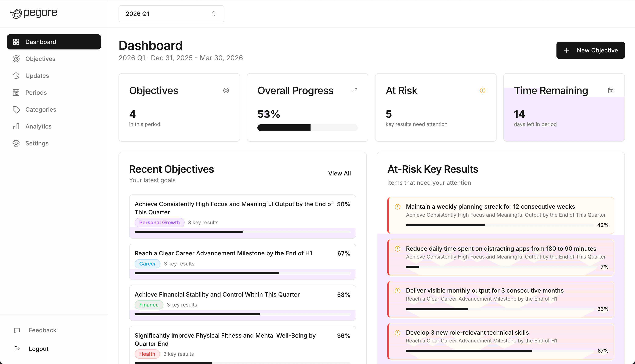Open the Achieve Financial Stability objective card
Image resolution: width=635 pixels, height=364 pixels.
(x=217, y=294)
